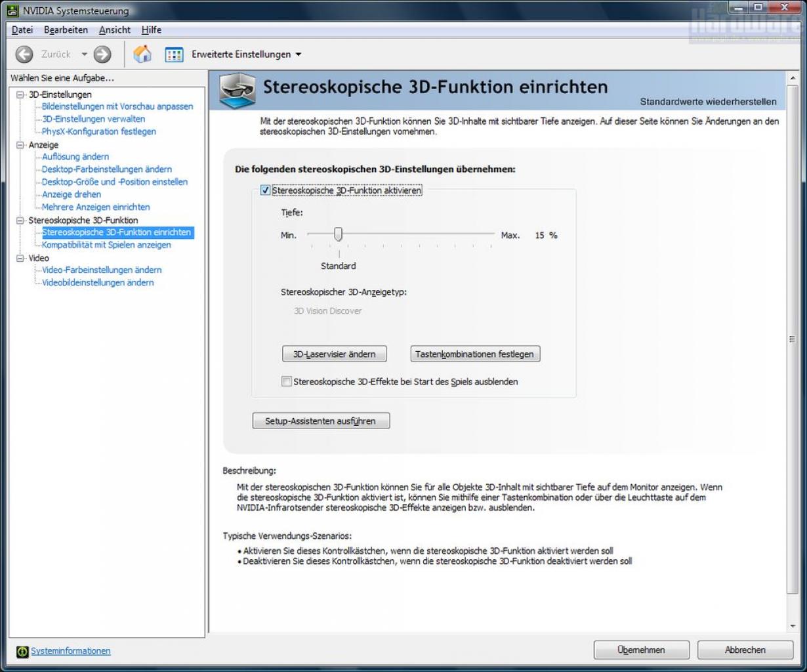Select 3D-Einstellungen verwalten
The image size is (807, 672).
(x=94, y=119)
